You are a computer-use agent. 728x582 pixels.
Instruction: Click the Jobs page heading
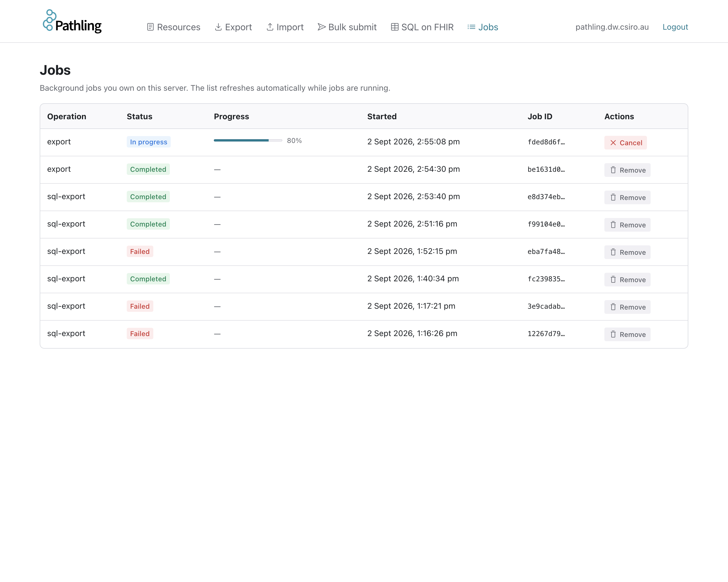[55, 70]
